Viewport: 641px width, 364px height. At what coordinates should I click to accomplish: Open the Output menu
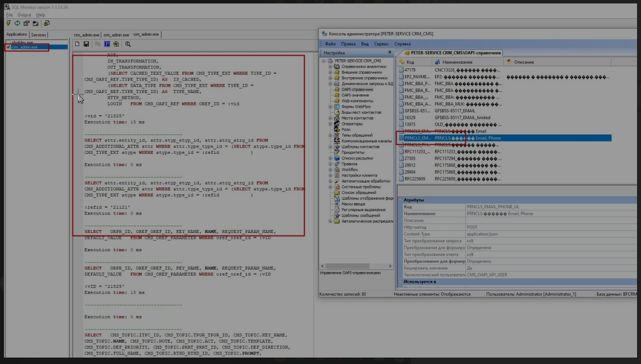click(24, 15)
